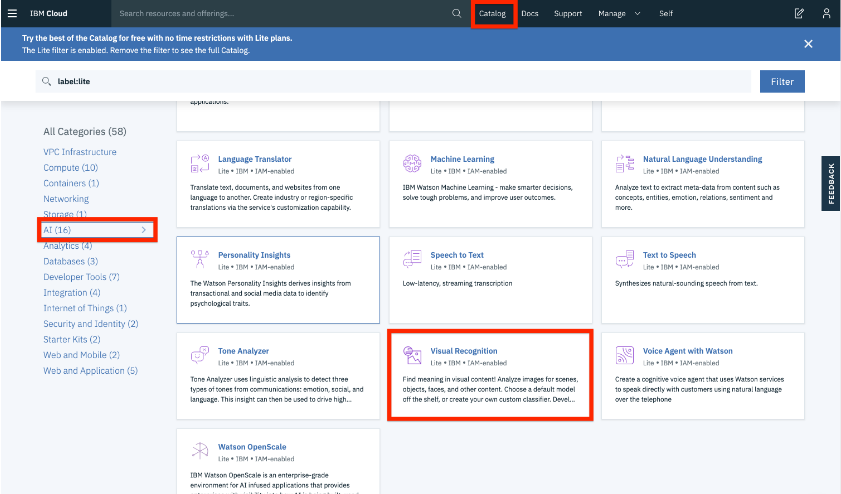Screen dimensions: 841x494
Task: Select the Self account menu item
Action: click(666, 13)
